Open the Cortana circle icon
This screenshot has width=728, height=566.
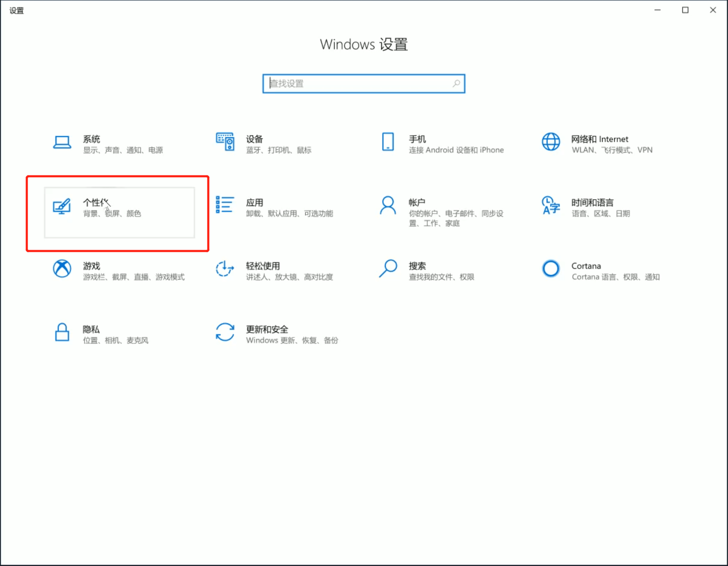click(x=551, y=269)
